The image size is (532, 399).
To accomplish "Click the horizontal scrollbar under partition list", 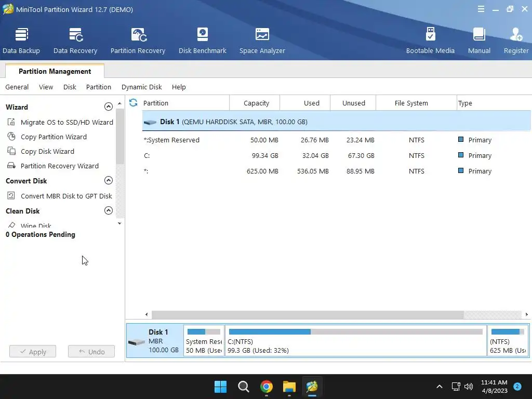I will [x=308, y=314].
